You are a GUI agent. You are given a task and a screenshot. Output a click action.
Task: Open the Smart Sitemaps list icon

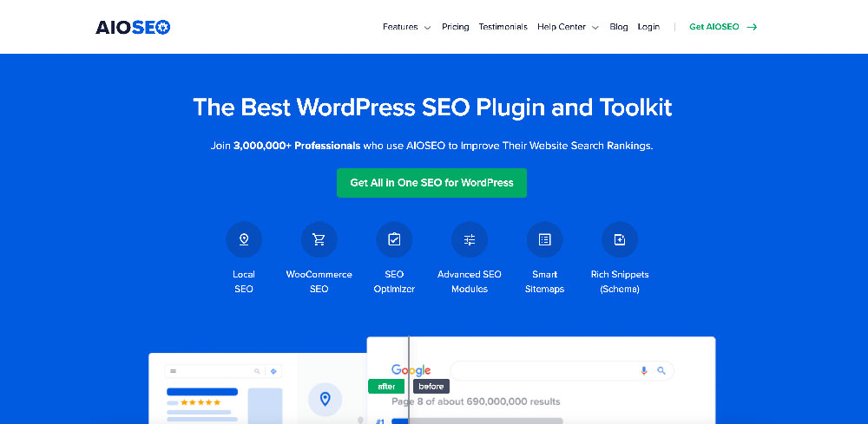click(x=545, y=239)
